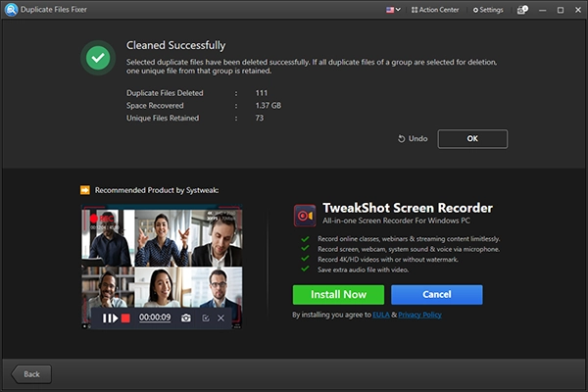Image resolution: width=588 pixels, height=392 pixels.
Task: Cancel the TweakShot installation offer
Action: (x=437, y=294)
